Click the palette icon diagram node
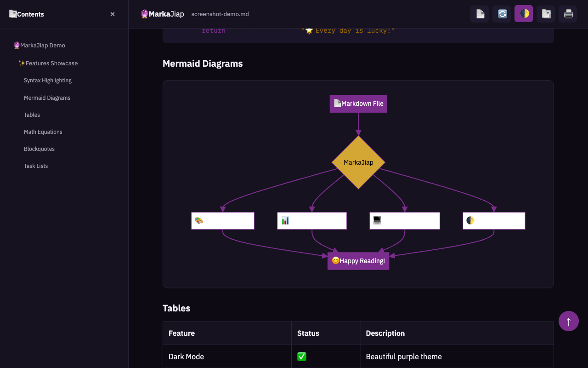Viewport: 588px width, 368px height. [x=223, y=221]
